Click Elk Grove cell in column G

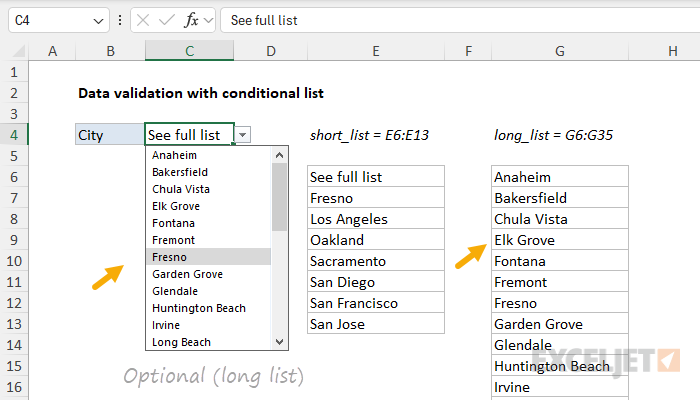tap(560, 239)
